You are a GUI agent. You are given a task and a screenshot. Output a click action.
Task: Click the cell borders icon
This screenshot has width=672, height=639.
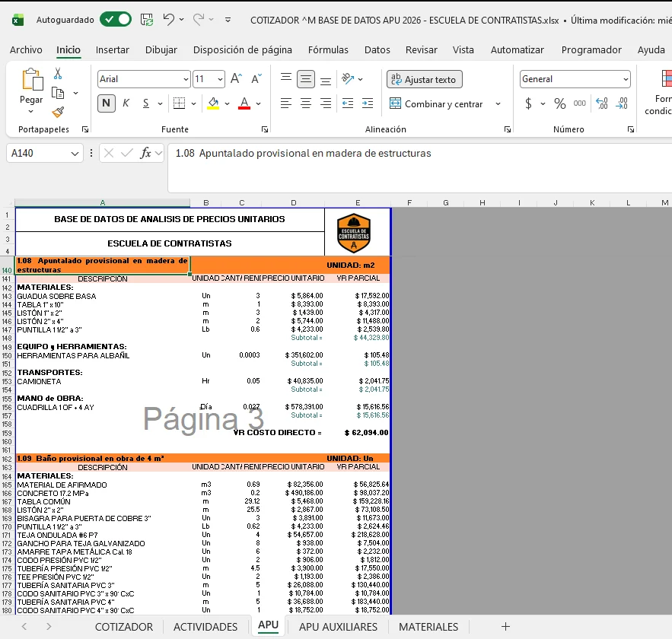(x=179, y=103)
